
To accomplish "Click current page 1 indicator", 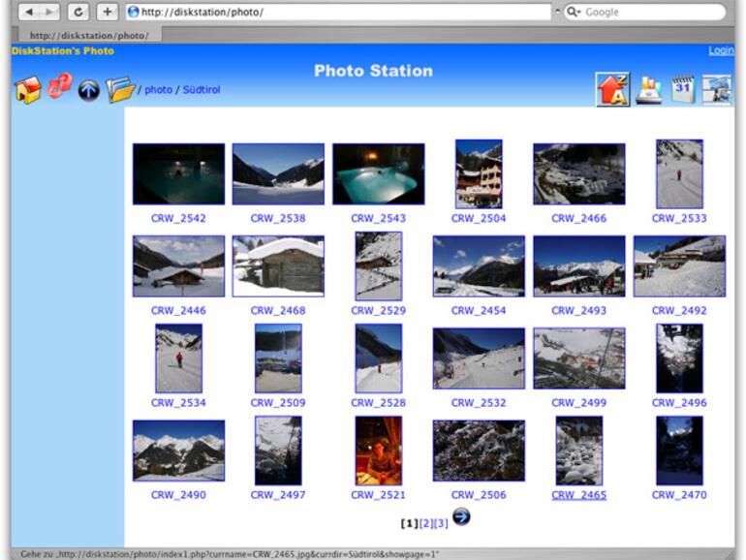I will pos(410,523).
